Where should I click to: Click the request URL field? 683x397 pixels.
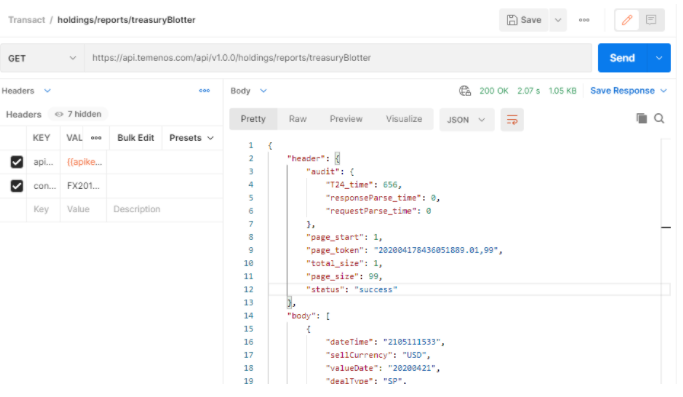coord(338,58)
